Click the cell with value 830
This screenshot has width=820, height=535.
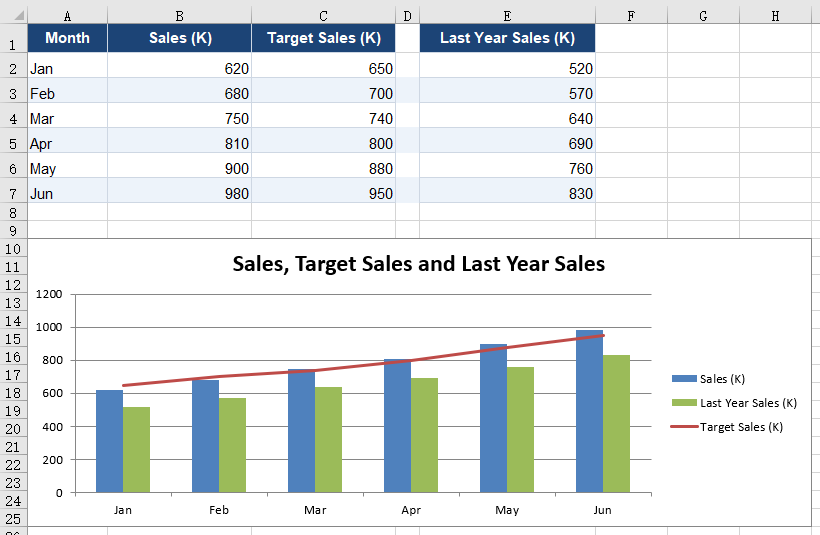(507, 191)
